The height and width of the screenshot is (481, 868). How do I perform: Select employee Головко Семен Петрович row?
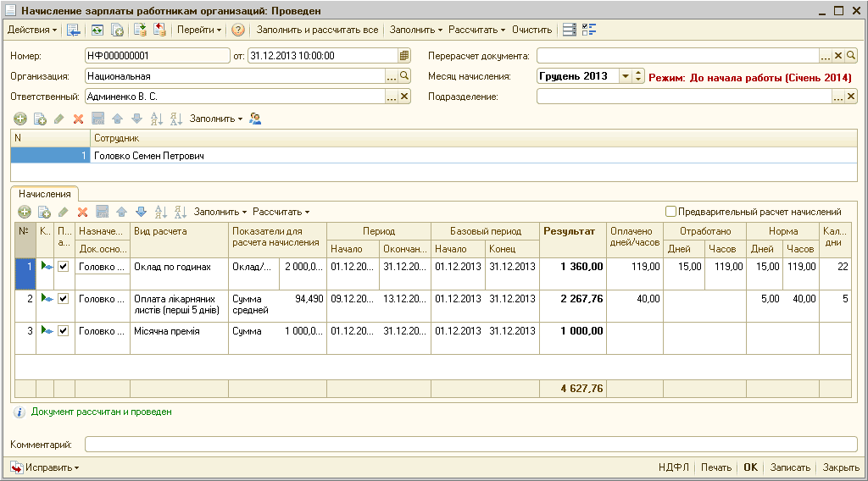[x=434, y=156]
